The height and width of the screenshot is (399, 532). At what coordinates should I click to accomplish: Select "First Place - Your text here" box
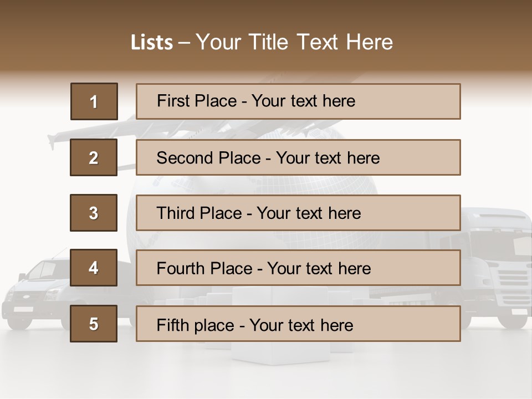pyautogui.click(x=298, y=101)
